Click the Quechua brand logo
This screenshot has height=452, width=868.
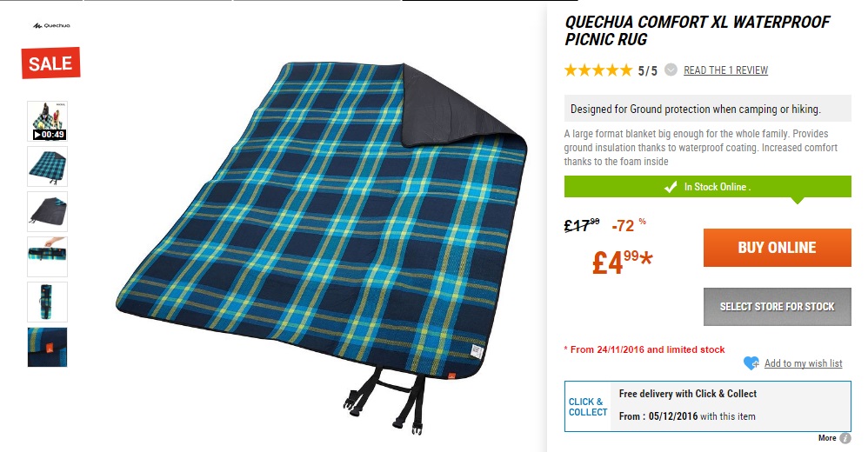click(x=51, y=25)
